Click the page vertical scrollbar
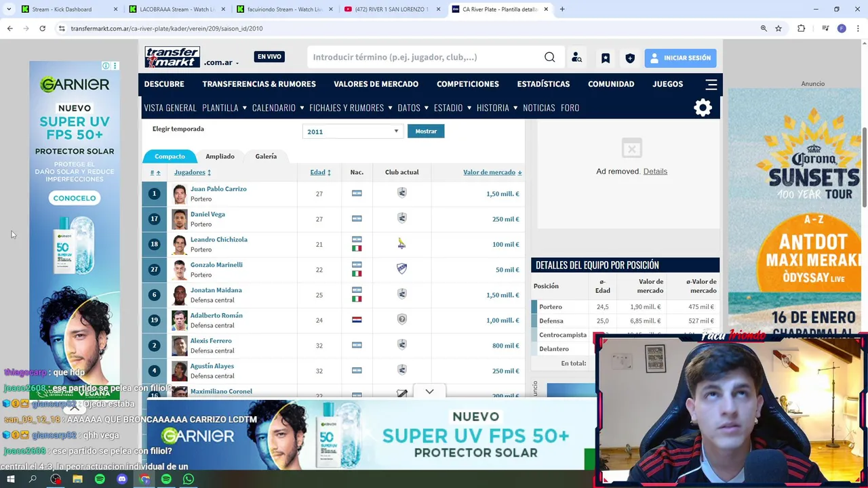This screenshot has height=488, width=868. [x=864, y=168]
